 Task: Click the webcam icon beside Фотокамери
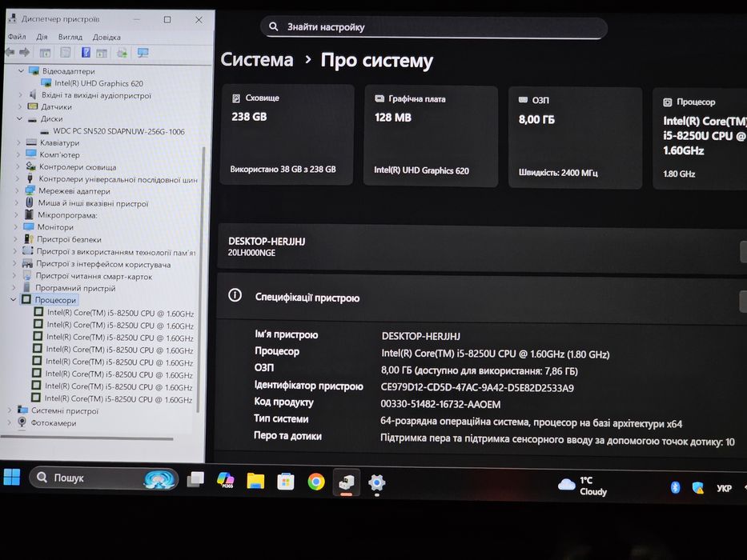(x=22, y=422)
